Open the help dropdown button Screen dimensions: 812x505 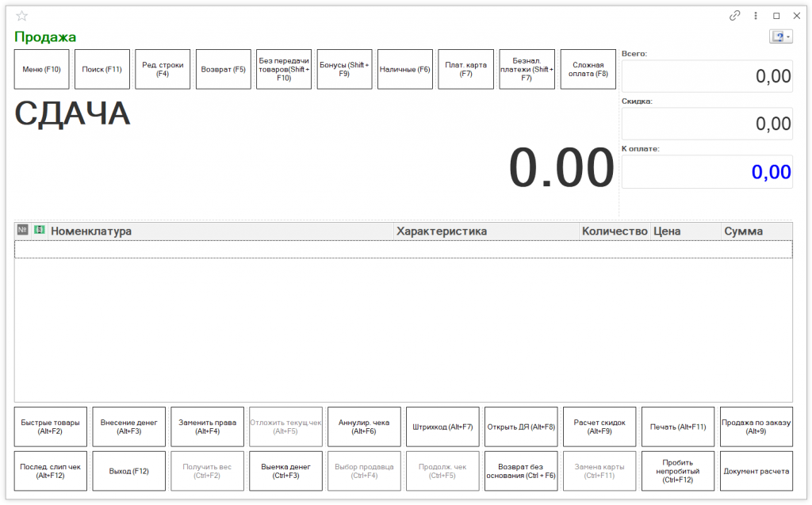pos(780,37)
